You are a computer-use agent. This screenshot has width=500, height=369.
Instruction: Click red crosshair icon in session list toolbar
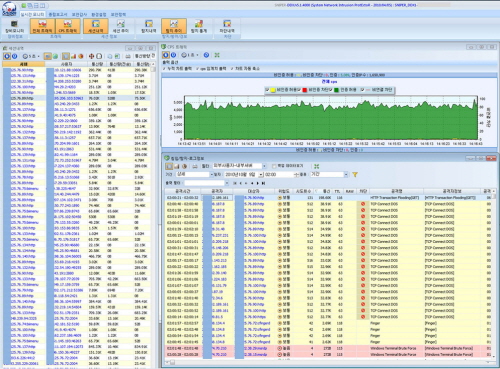92,56
